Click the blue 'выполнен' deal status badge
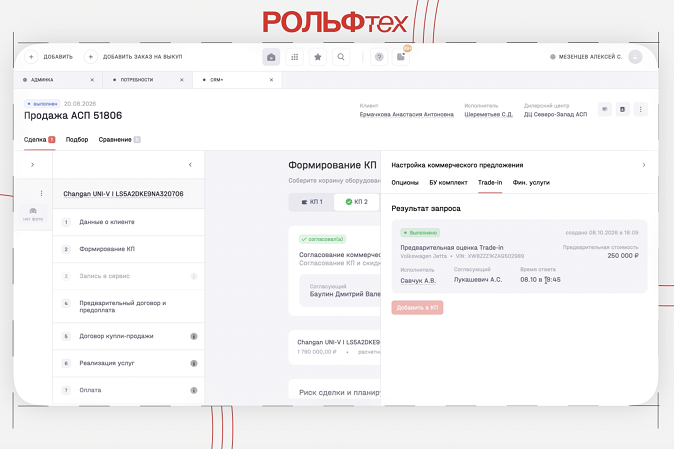Image resolution: width=674 pixels, height=449 pixels. 42,104
